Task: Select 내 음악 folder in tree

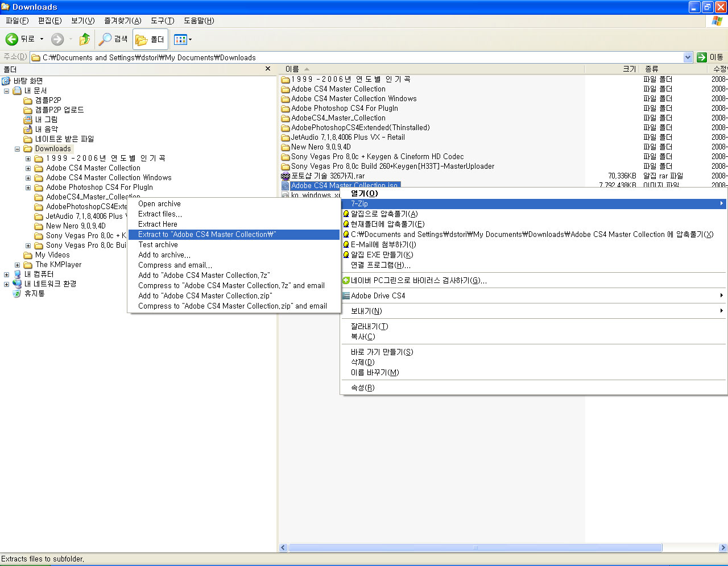Action: click(46, 129)
